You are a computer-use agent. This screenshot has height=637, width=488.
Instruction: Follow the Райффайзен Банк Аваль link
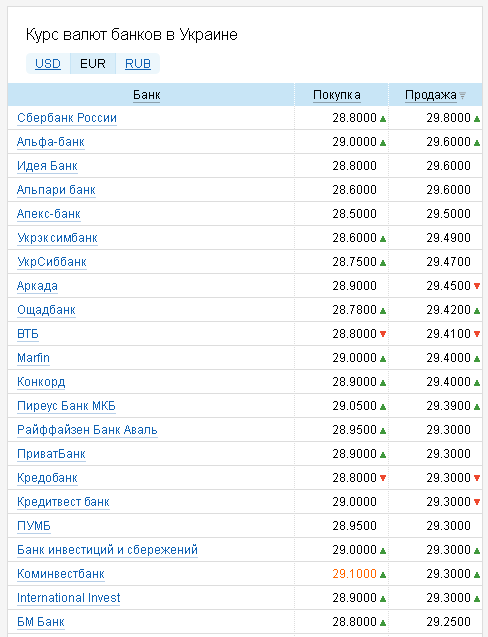pyautogui.click(x=87, y=430)
